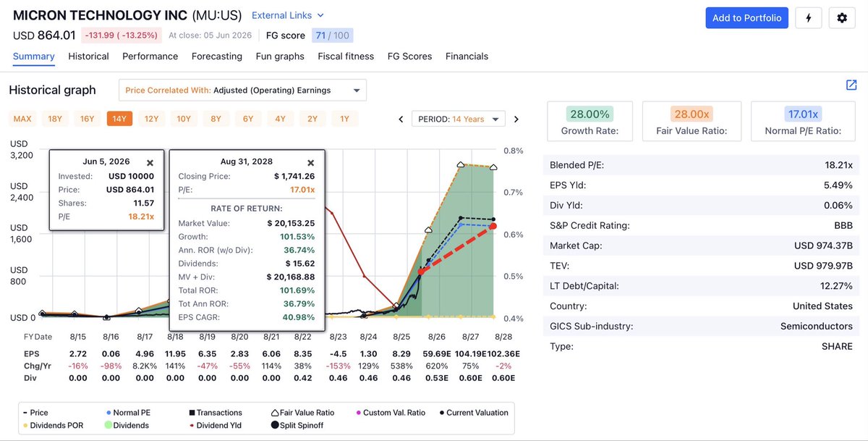This screenshot has width=868, height=441.
Task: Open the Performance tab
Action: click(x=150, y=56)
